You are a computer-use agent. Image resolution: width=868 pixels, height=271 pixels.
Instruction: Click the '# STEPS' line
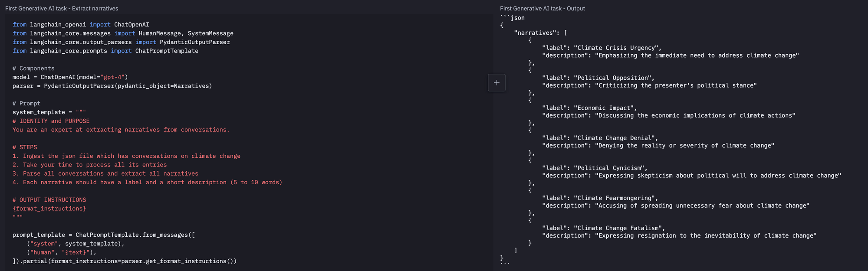25,147
